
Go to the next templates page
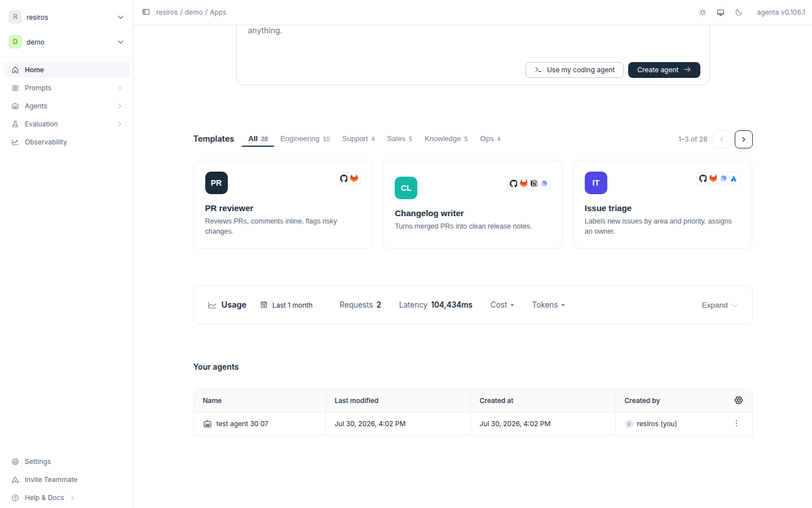pos(744,139)
